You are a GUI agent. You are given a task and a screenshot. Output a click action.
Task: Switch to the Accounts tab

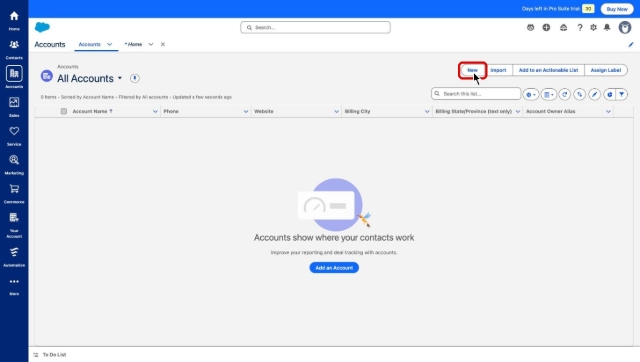89,44
